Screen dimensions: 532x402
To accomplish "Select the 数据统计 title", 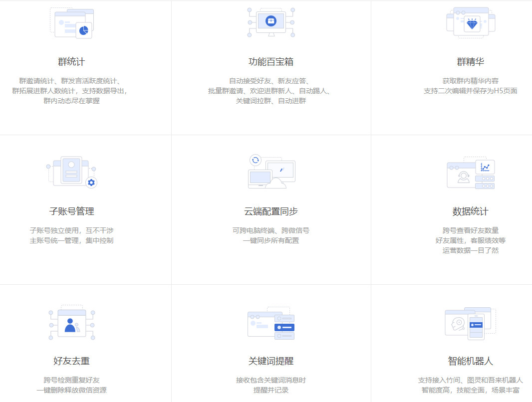I will point(470,211).
